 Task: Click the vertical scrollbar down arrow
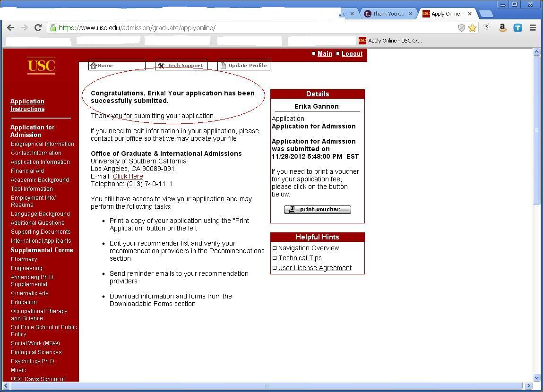coord(536,377)
